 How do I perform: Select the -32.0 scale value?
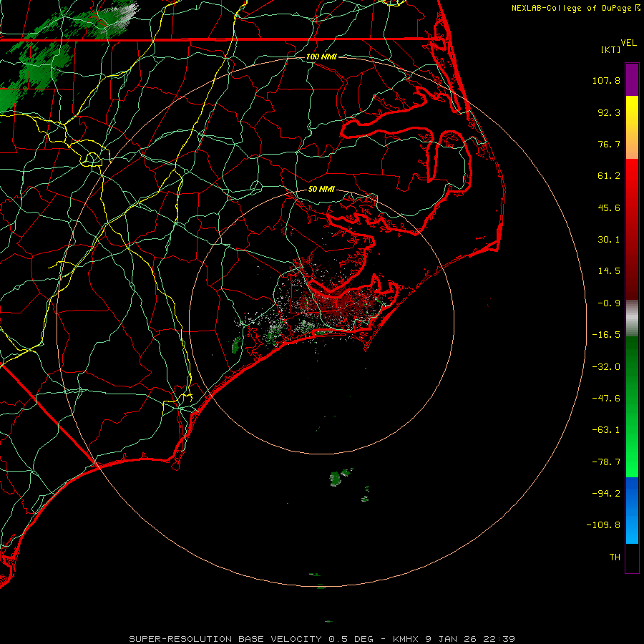[606, 367]
